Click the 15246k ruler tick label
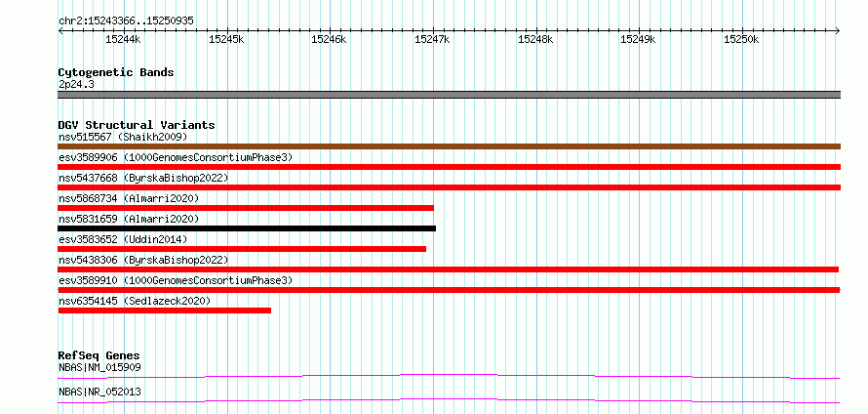Screen dimensions: 868x414 [x=330, y=39]
